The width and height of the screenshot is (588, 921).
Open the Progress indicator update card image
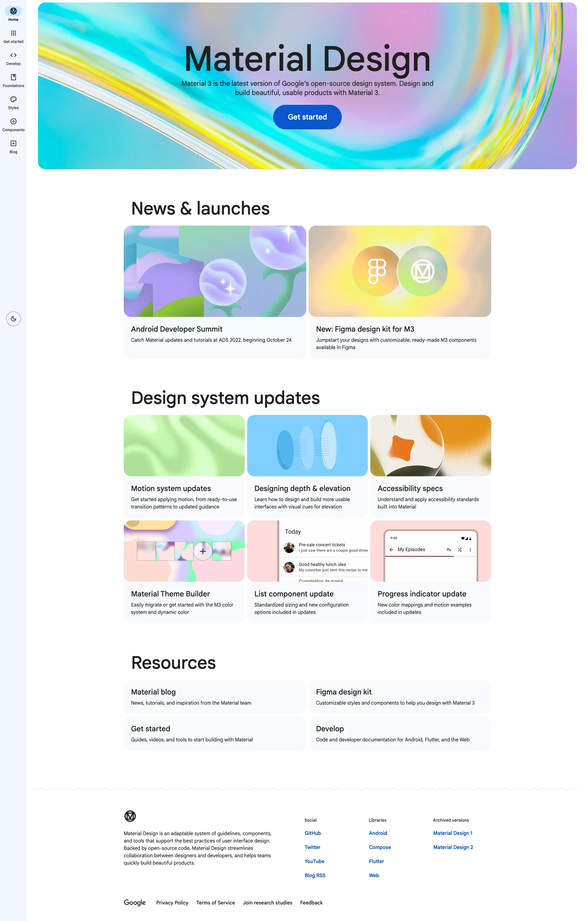[x=431, y=551]
